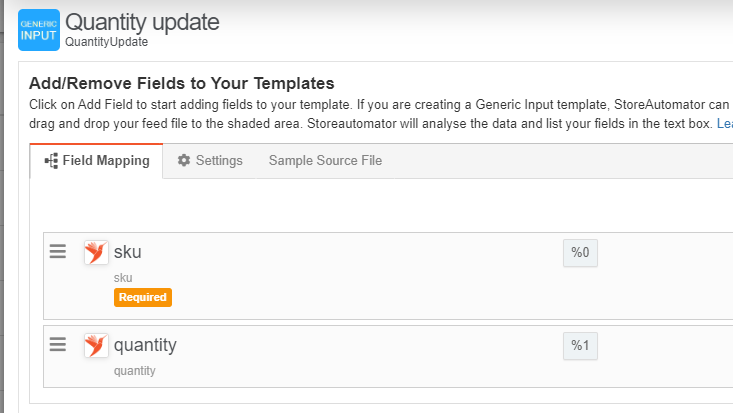The height and width of the screenshot is (413, 733).
Task: Click the gray quantity sublabel text
Action: click(135, 371)
